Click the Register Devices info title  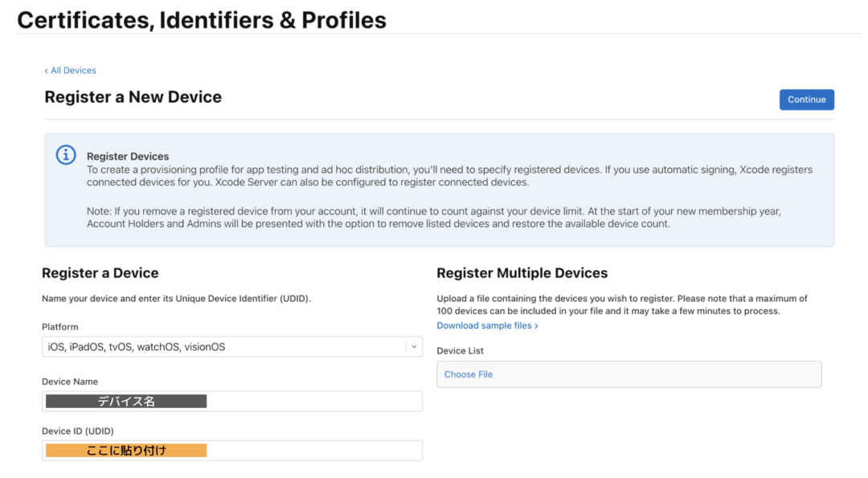(x=128, y=157)
